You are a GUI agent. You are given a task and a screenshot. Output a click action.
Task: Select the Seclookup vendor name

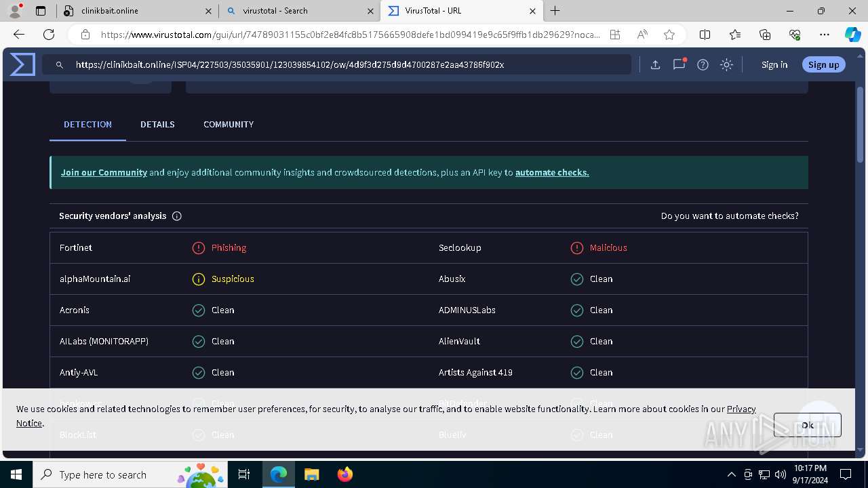(x=460, y=247)
